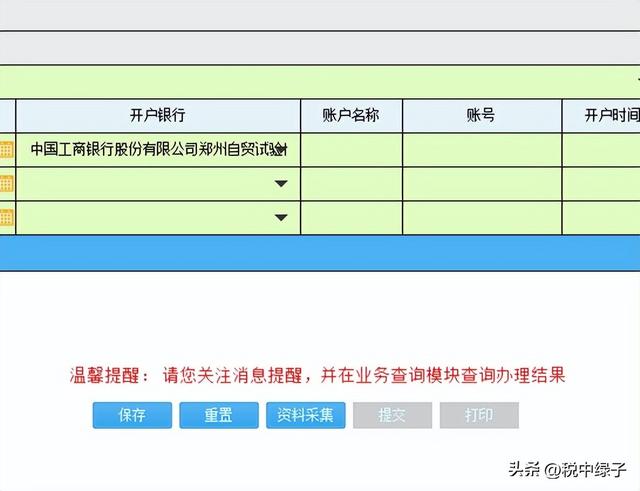Image resolution: width=640 pixels, height=491 pixels.
Task: Click 开户时间 field in 中国工商银行 row
Action: [601, 149]
